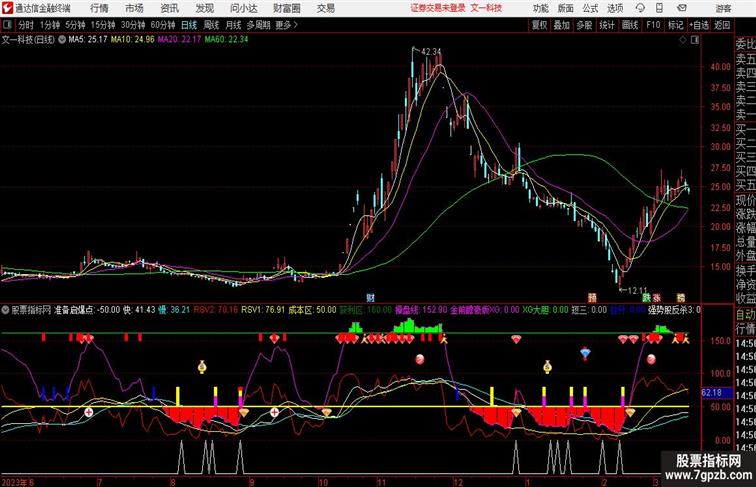Image resolution: width=756 pixels, height=487 pixels.
Task: Open the 多周期 multi-period view
Action: 258,25
